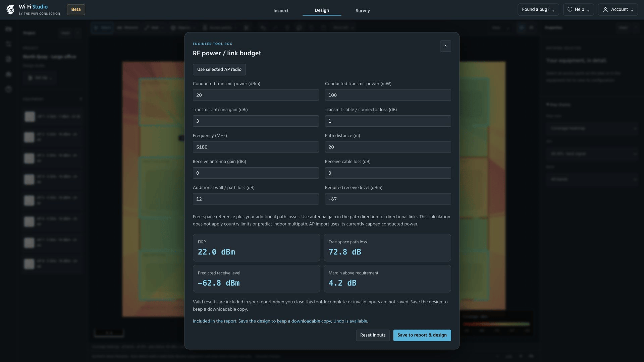644x362 pixels.
Task: Focus the Path distance (m) field
Action: click(x=388, y=147)
